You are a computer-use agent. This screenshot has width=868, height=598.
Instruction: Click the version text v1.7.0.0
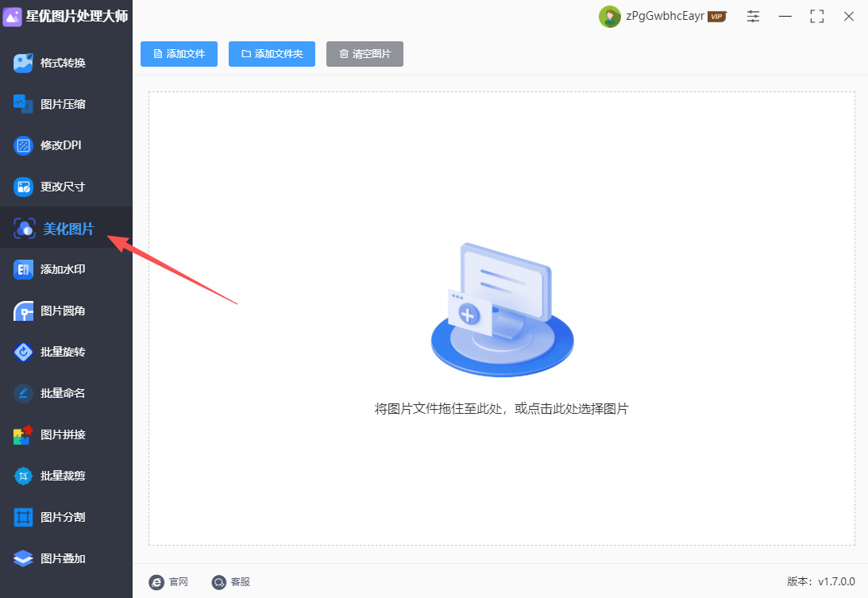pyautogui.click(x=836, y=581)
